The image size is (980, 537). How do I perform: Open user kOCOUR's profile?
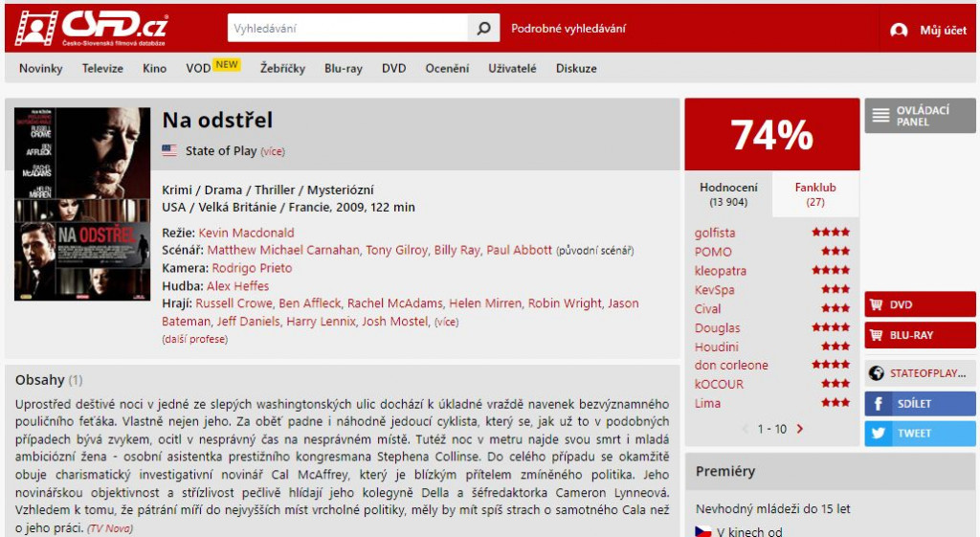(719, 384)
